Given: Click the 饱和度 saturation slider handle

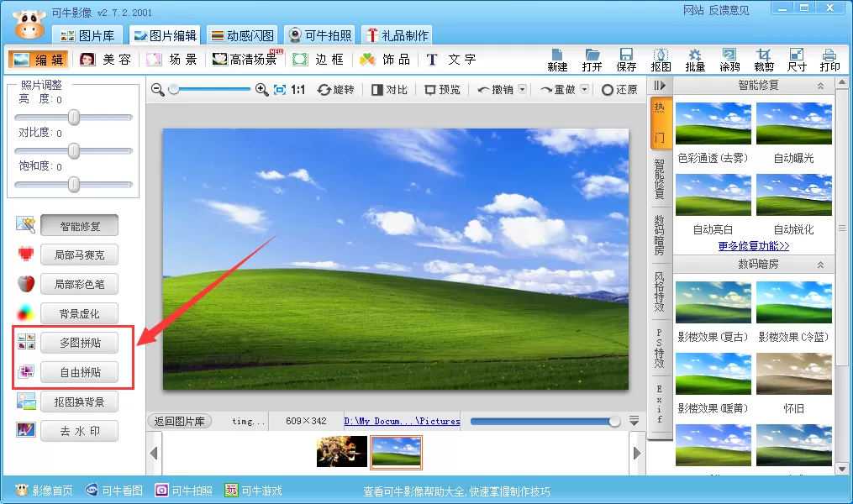Looking at the screenshot, I should [74, 185].
